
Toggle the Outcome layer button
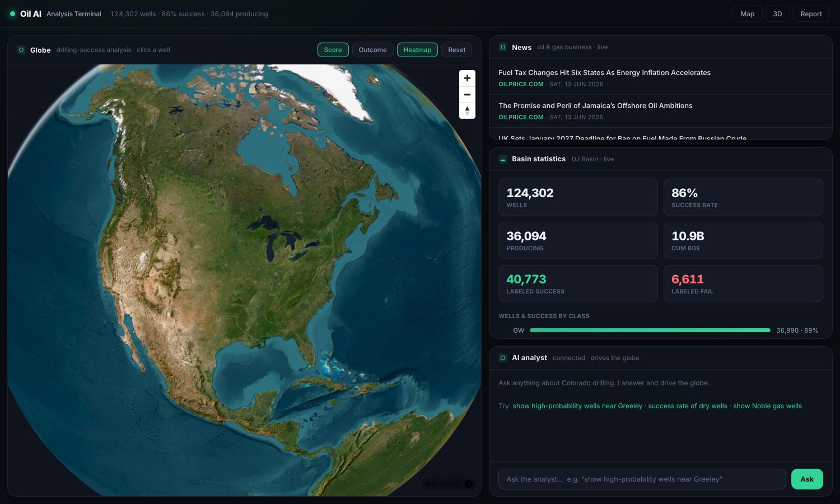coord(372,50)
